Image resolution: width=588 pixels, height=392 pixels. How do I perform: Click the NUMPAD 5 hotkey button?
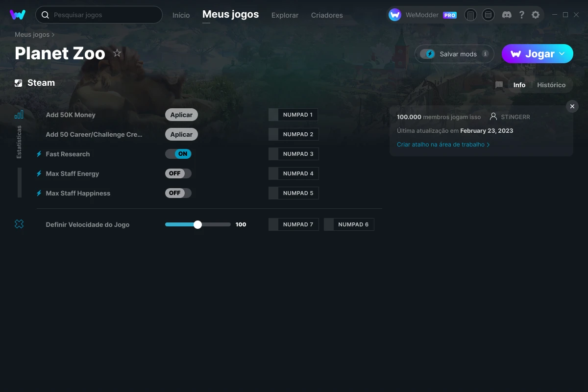(x=294, y=193)
